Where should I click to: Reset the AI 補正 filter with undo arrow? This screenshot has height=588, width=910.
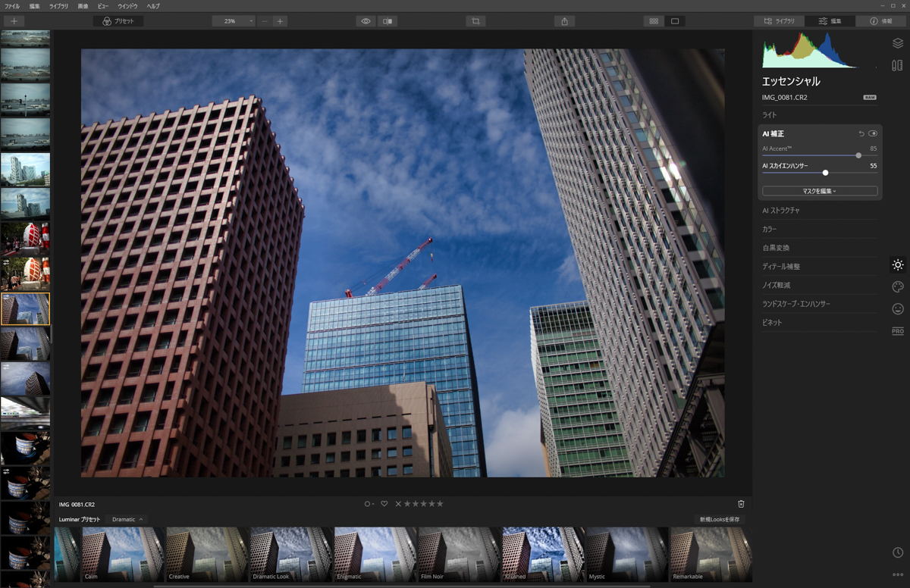(861, 133)
